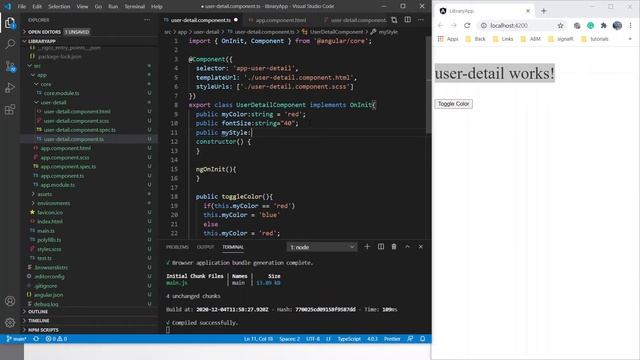
Task: Open the Source Control view
Action: coord(10,66)
